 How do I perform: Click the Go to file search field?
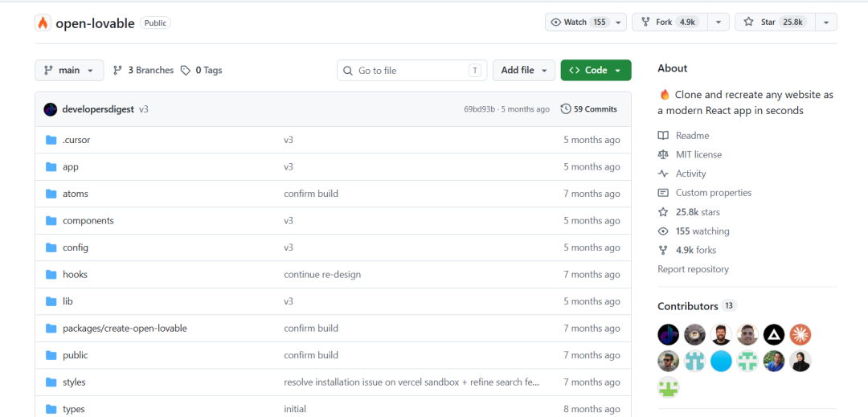click(x=411, y=70)
